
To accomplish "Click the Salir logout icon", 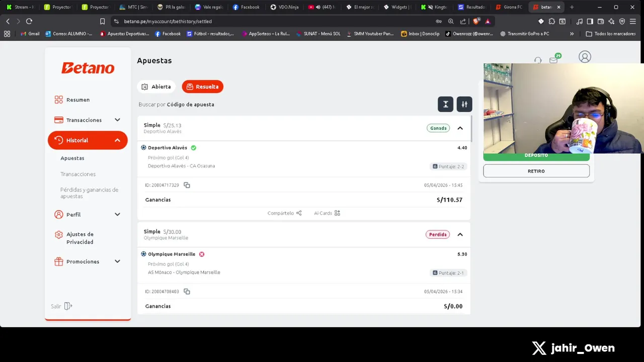I will click(x=68, y=306).
